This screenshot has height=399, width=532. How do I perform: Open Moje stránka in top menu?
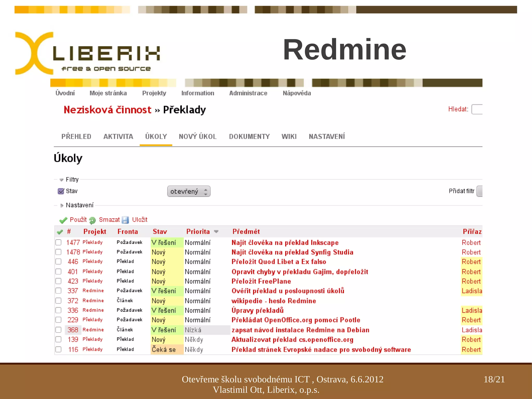[108, 93]
